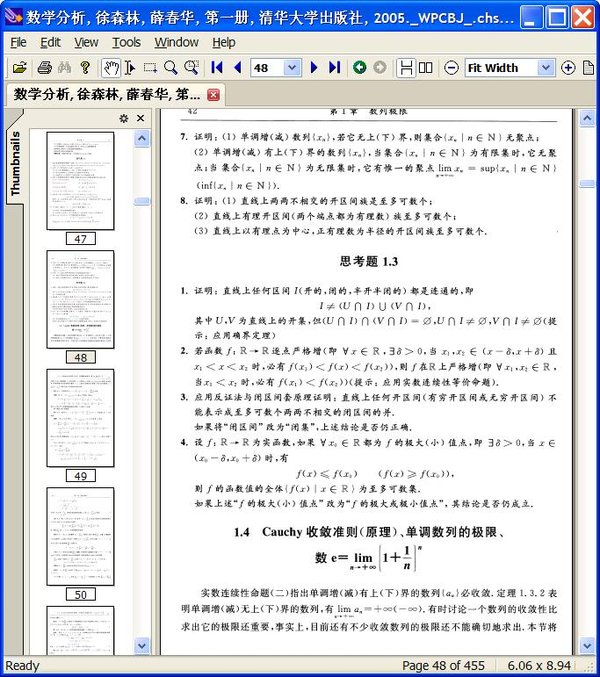Screen dimensions: 600x677
Task: Click the green Back navigation button
Action: (360, 68)
